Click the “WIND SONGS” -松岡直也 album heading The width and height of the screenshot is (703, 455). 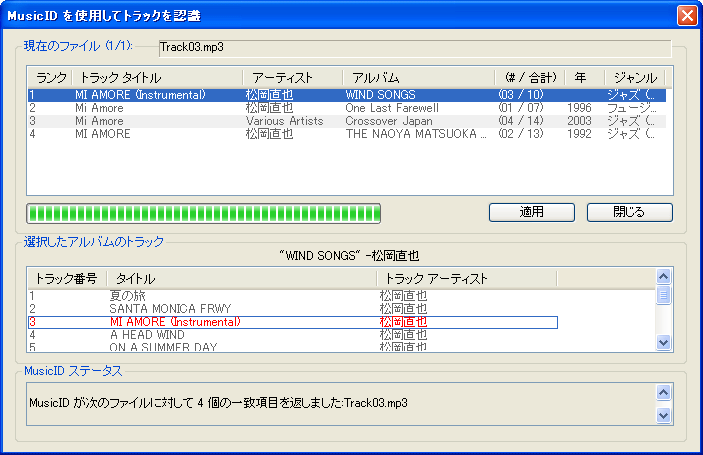tap(349, 256)
